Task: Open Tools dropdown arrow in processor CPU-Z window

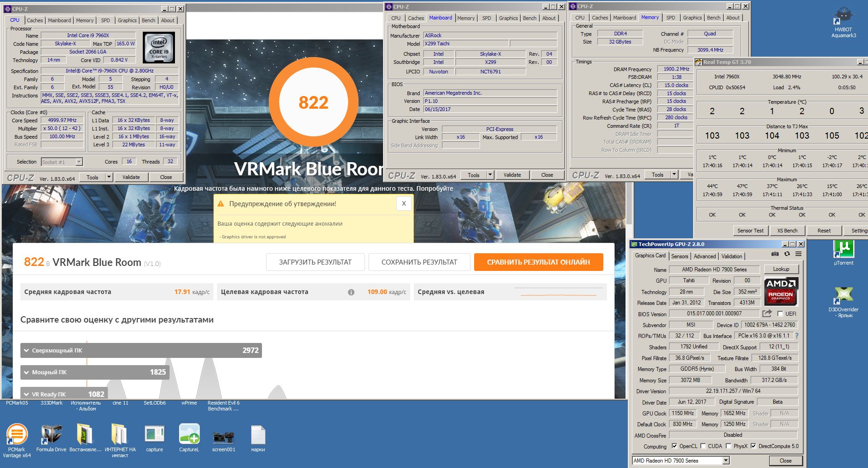Action: pos(109,177)
